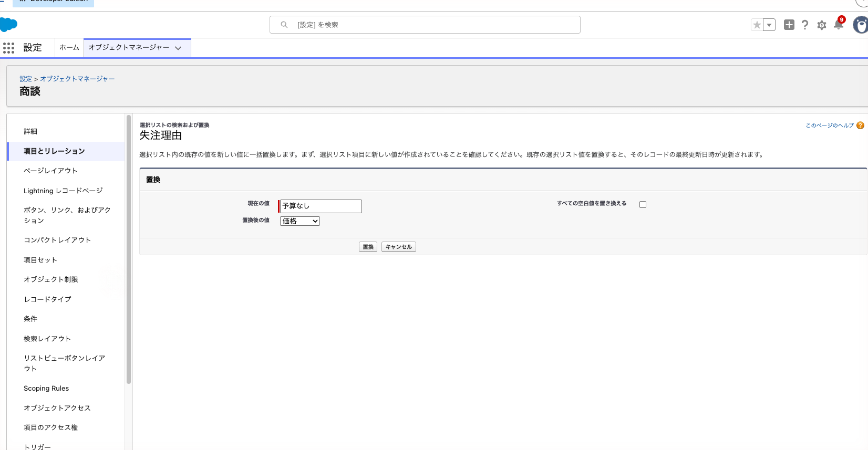Select 項目とリレーション in the sidebar

click(x=66, y=151)
